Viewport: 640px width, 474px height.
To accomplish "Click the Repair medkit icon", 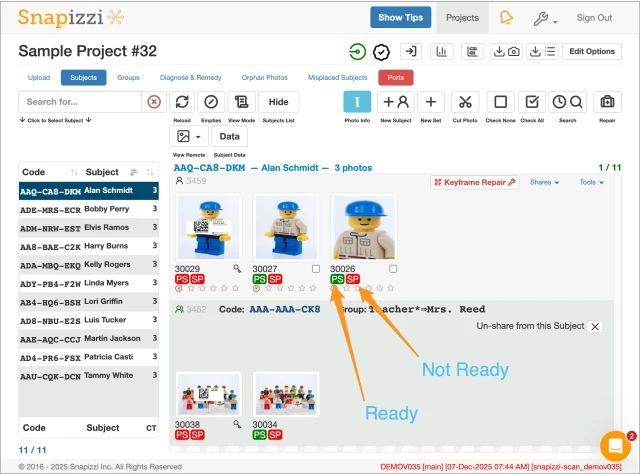I will (607, 102).
